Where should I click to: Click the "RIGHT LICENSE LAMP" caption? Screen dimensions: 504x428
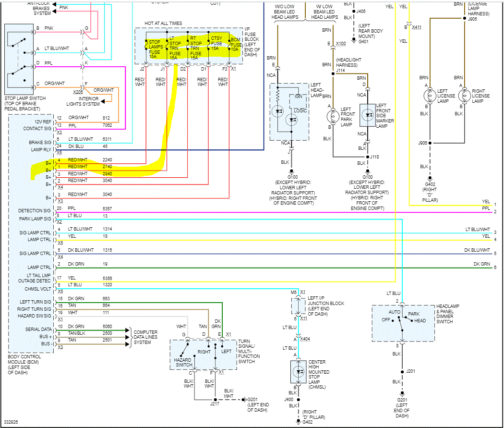click(480, 96)
